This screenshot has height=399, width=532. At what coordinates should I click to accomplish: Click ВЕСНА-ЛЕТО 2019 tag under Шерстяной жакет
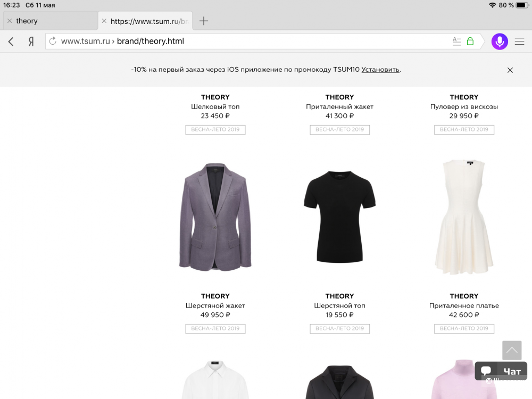[x=215, y=329]
